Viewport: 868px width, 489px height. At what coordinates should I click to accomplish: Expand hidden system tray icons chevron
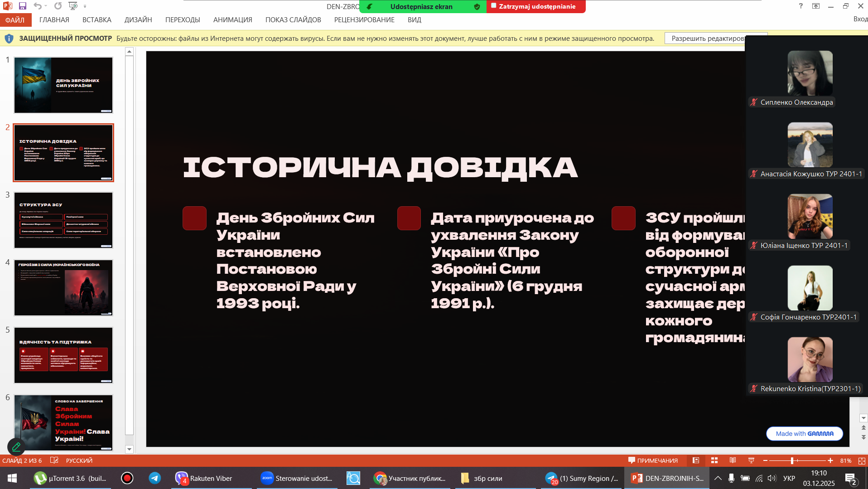(718, 478)
